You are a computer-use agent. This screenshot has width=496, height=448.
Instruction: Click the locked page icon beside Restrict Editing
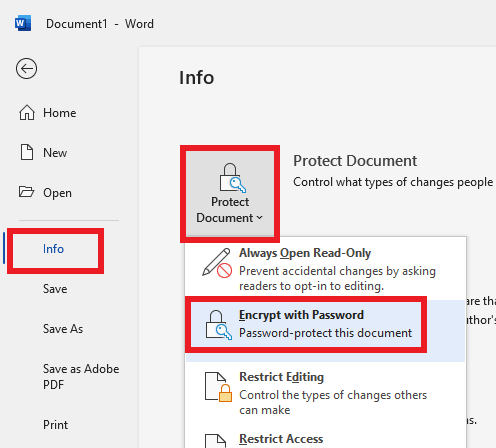pos(218,387)
